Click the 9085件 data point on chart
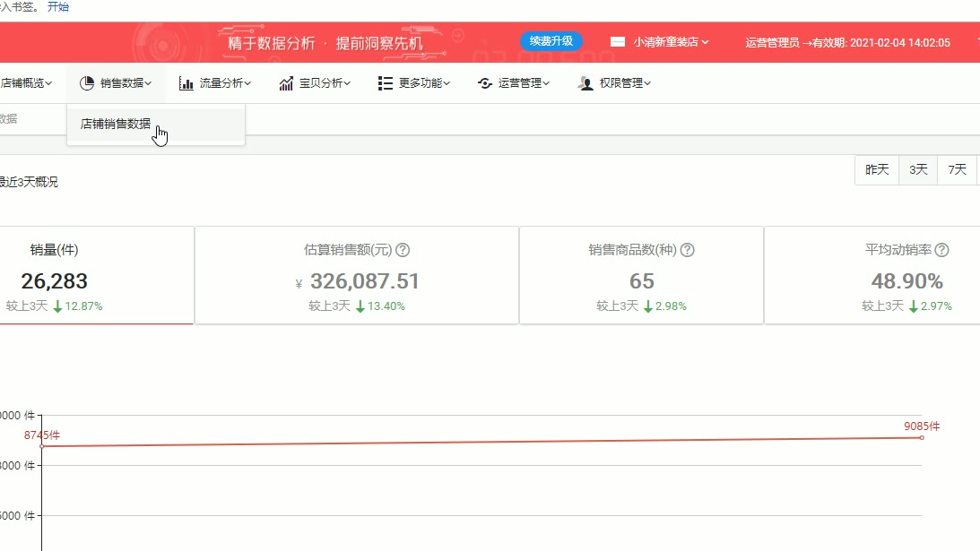 click(x=922, y=437)
